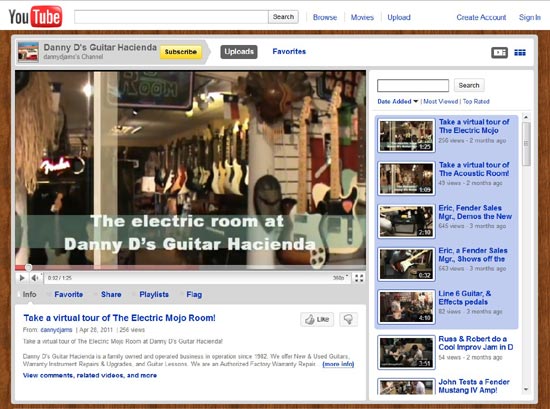Click the video list scrollbar thumb
This screenshot has width=550, height=409.
pos(526,143)
